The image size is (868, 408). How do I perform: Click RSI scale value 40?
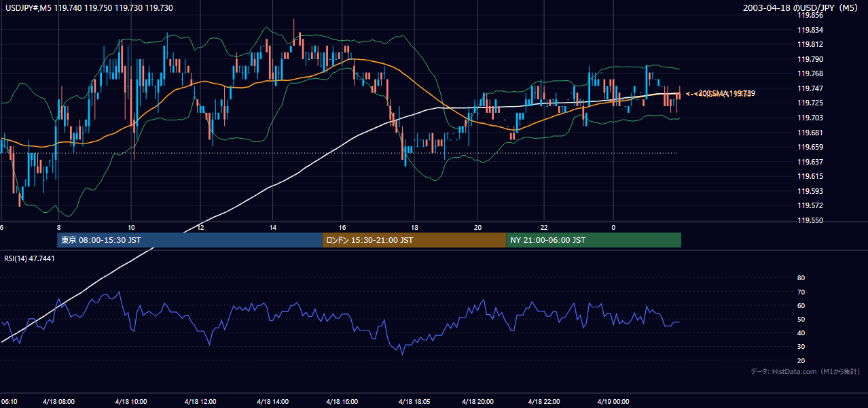click(801, 333)
